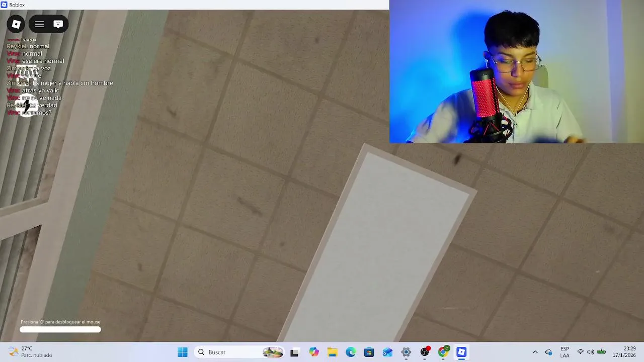Open the Windows Start menu
This screenshot has height=362, width=644.
point(183,352)
